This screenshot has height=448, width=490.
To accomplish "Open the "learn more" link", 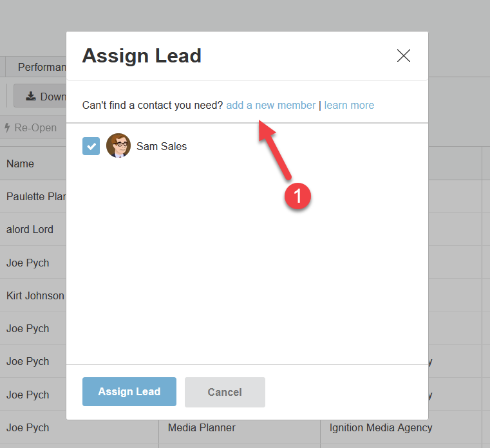I will pos(349,105).
